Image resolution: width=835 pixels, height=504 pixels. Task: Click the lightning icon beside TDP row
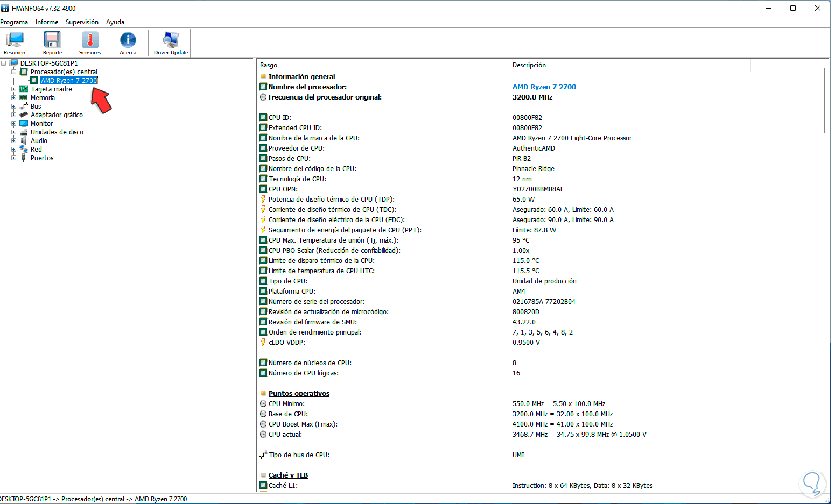(x=263, y=199)
